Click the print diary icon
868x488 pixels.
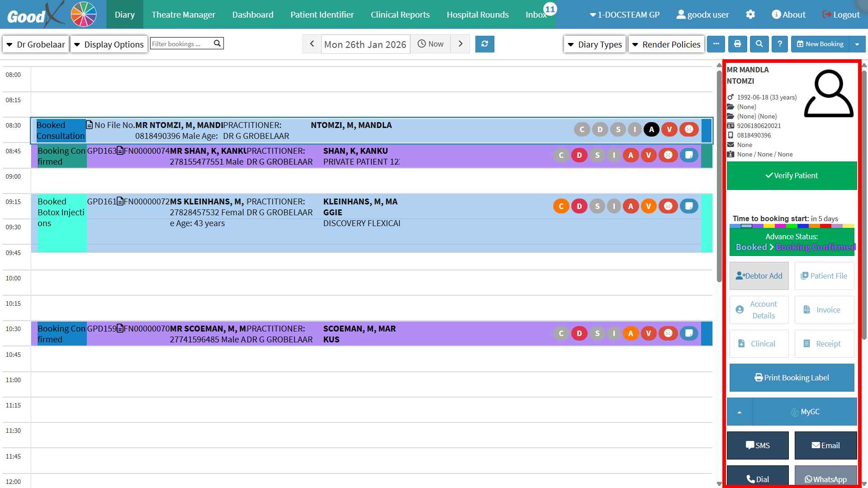tap(737, 44)
